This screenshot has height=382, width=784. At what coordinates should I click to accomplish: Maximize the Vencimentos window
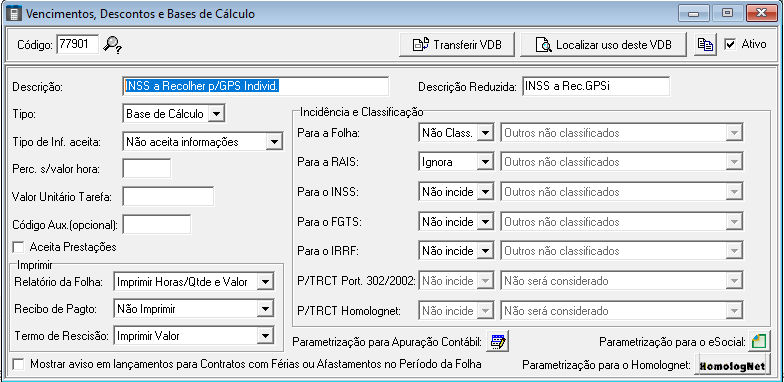(727, 13)
